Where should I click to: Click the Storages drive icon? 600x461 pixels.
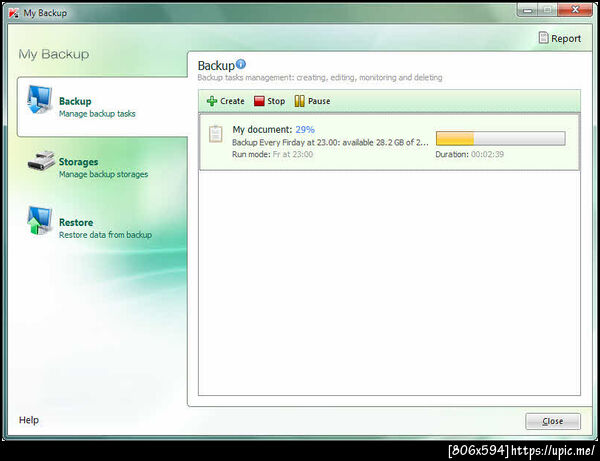pos(41,161)
